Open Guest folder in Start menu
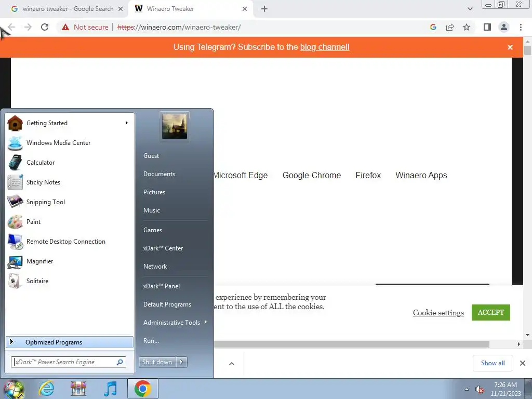This screenshot has height=399, width=532. coord(151,156)
